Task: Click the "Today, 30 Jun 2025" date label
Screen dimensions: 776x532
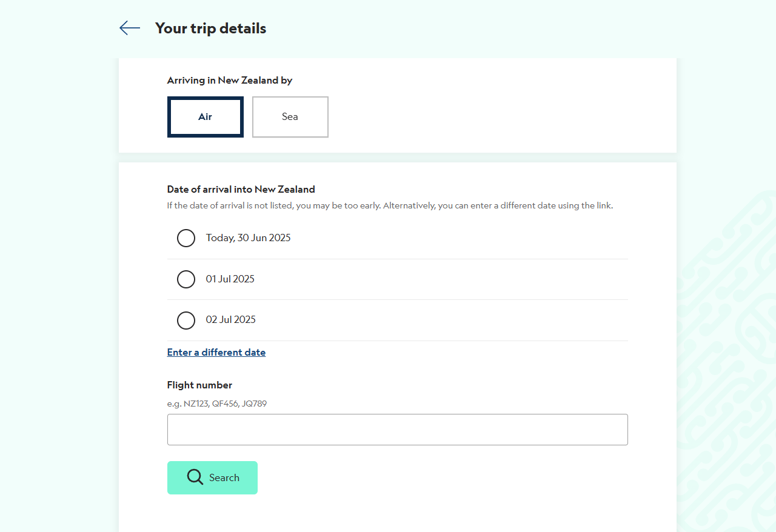Action: tap(249, 238)
